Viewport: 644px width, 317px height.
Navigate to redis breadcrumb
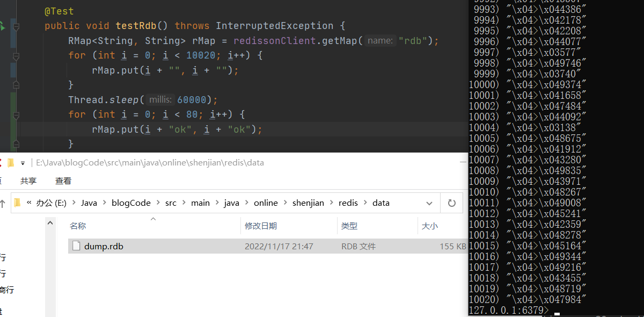point(348,203)
